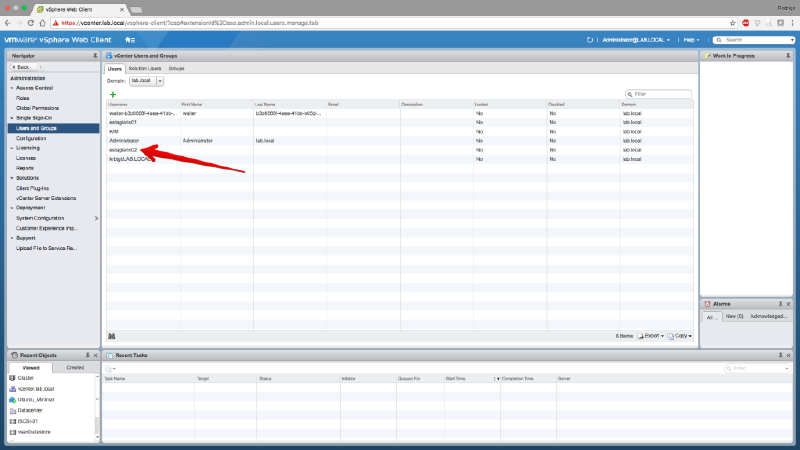Open the Administrator@LAB.LOCAL user menu
The width and height of the screenshot is (800, 450).
636,39
